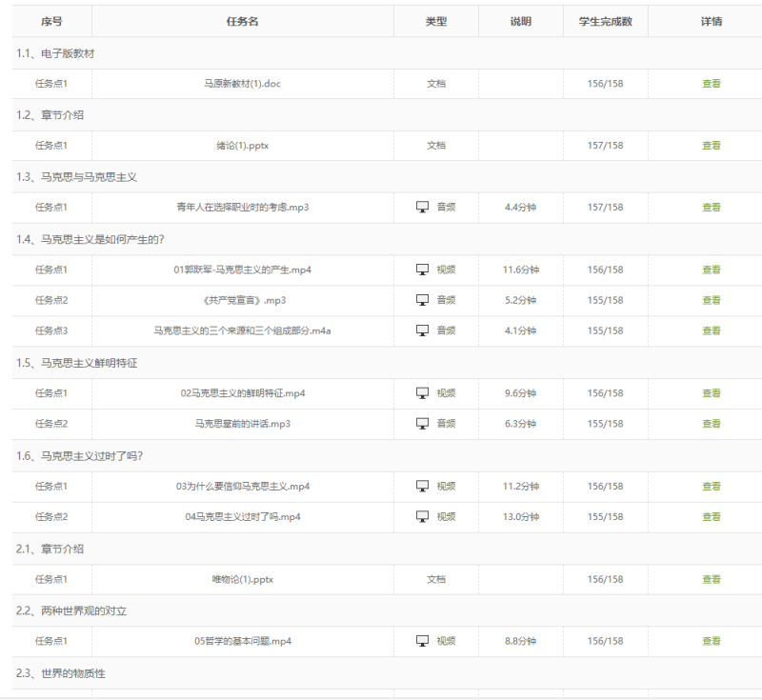This screenshot has height=700, width=762.
Task: Click the monitor icon in the 《共产党宣言》.mp3 row
Action: pos(423,300)
